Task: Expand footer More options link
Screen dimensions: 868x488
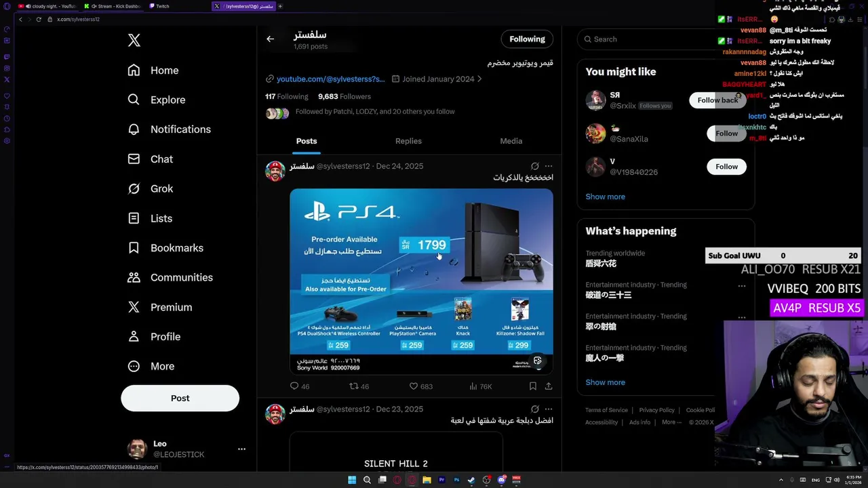Action: coord(671,422)
